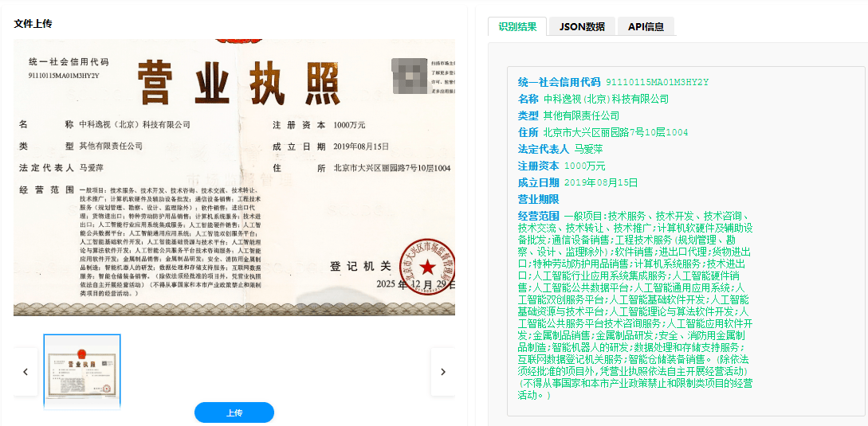Viewport: 868px width, 426px height.
Task: Click the 文件上传 heading
Action: pos(33,23)
